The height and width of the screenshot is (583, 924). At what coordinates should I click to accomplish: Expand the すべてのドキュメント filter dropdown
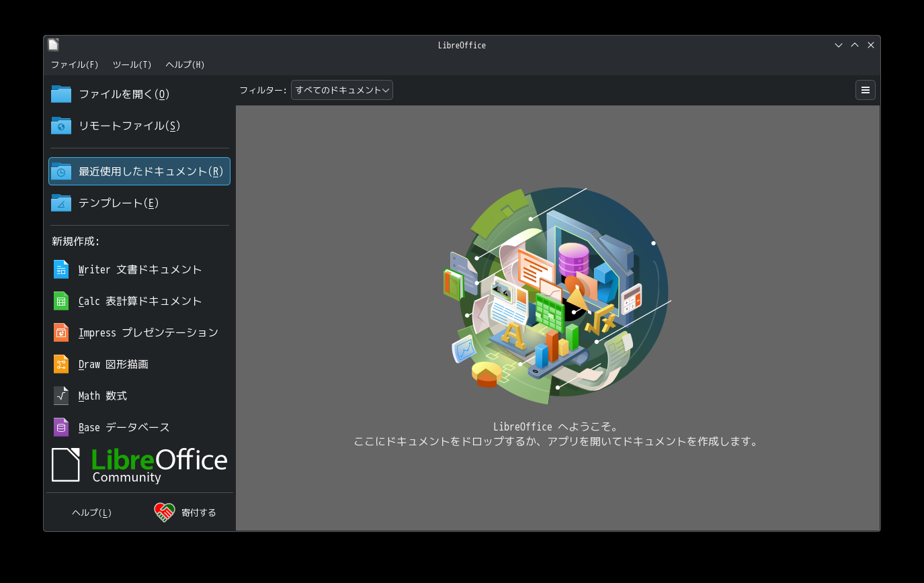click(x=342, y=90)
